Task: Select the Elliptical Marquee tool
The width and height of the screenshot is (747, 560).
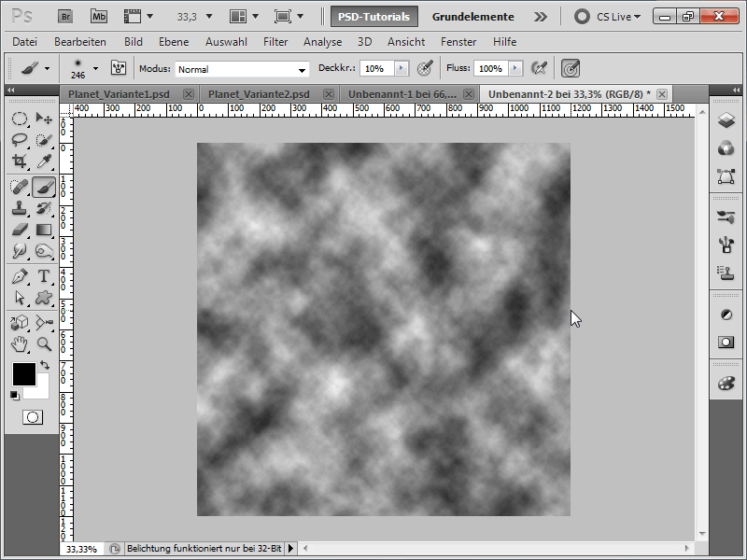Action: point(19,119)
